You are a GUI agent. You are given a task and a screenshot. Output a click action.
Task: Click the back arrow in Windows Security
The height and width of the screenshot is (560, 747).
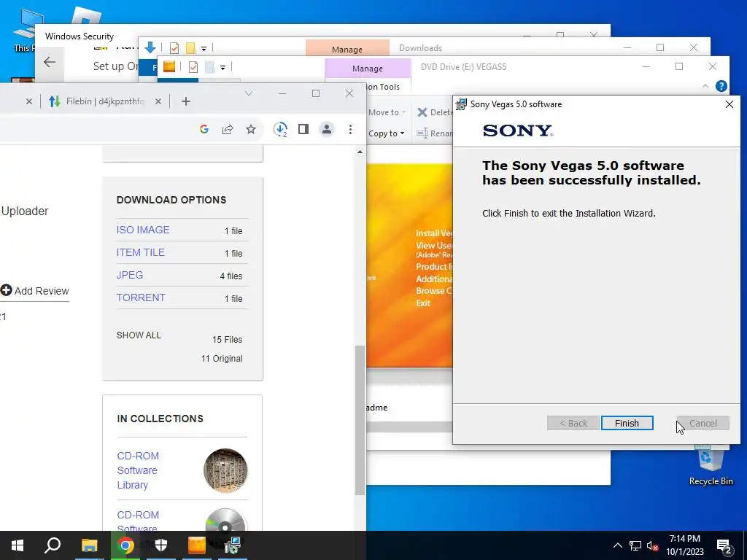click(50, 62)
